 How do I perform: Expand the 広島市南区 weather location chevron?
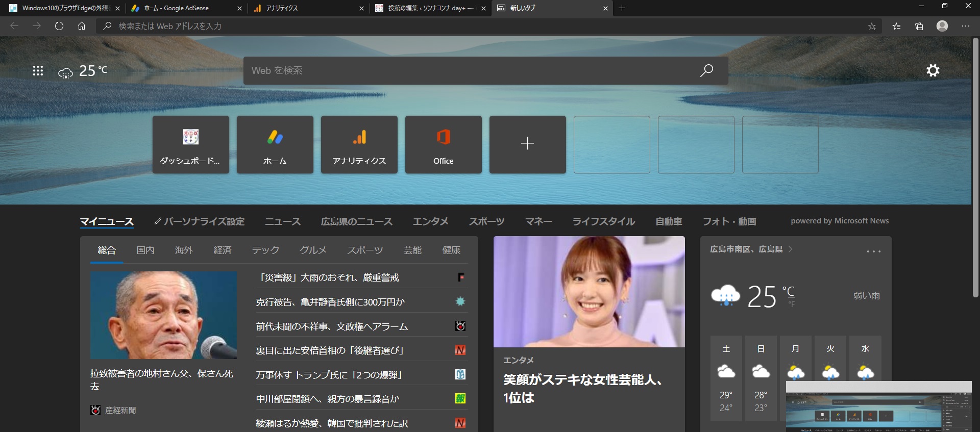pos(791,249)
